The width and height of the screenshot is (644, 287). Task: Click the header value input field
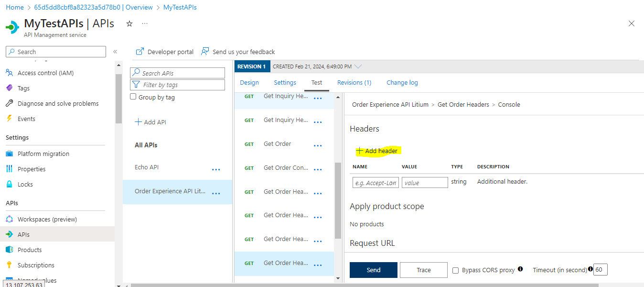425,182
